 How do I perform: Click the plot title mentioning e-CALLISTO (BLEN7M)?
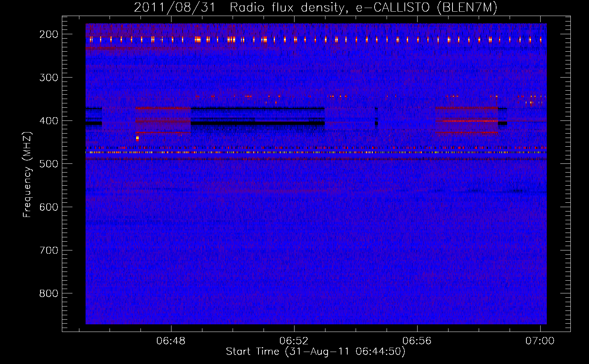316,7
